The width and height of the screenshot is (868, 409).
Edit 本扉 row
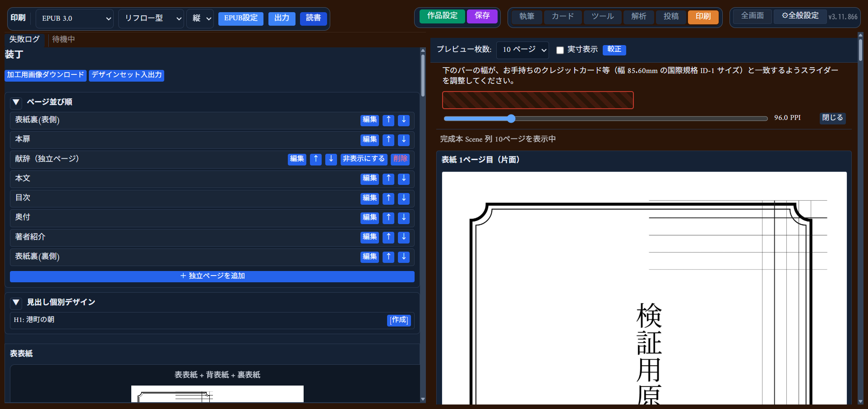click(x=370, y=140)
